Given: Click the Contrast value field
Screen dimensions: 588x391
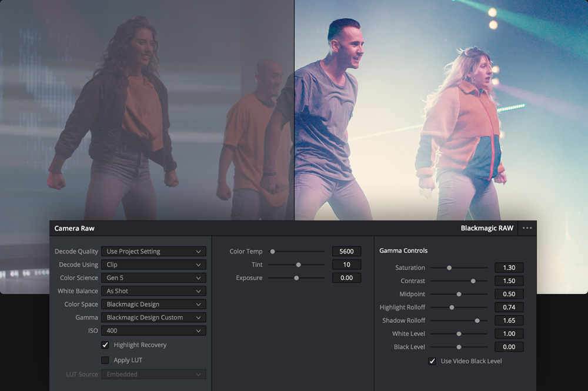Looking at the screenshot, I should point(509,281).
